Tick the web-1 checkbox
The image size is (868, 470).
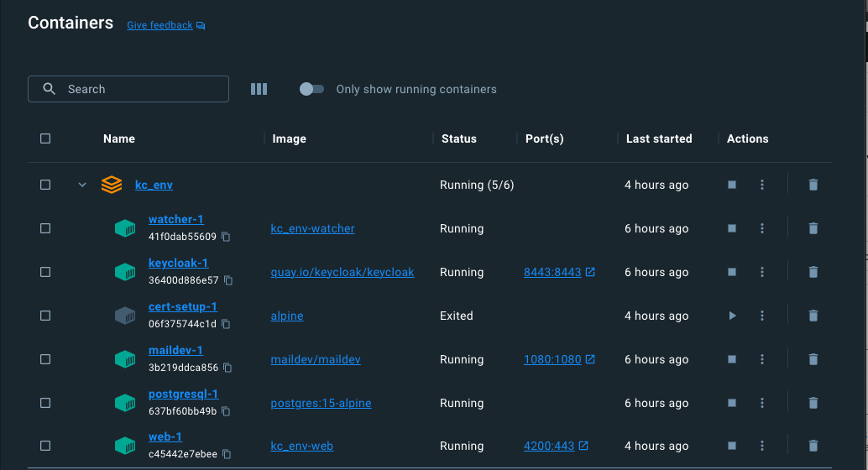pyautogui.click(x=45, y=446)
